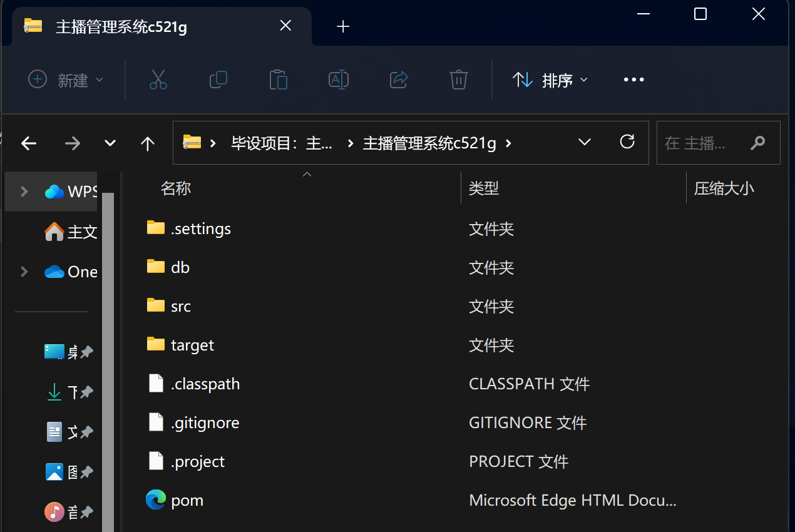Viewport: 795px width, 532px height.
Task: Maximize the Explorer window
Action: [x=700, y=14]
